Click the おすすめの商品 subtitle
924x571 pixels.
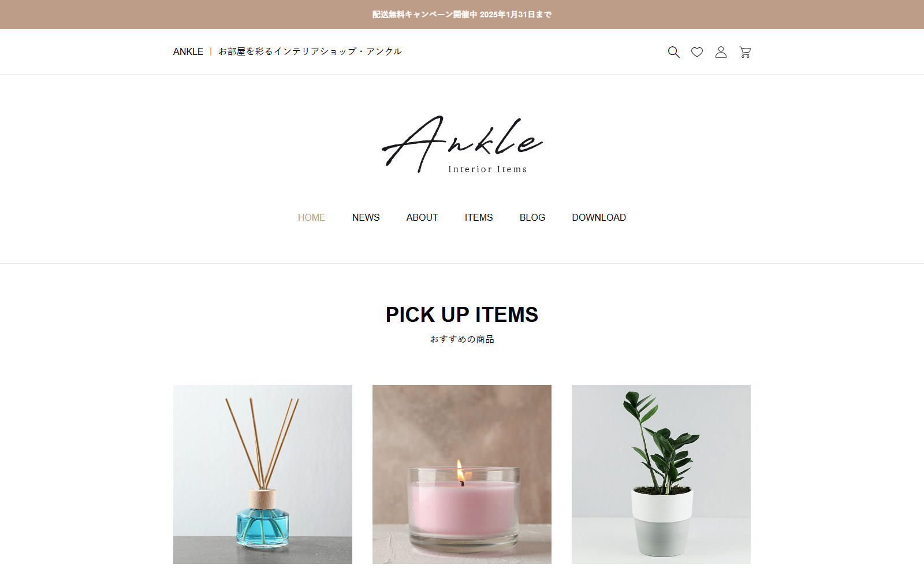coord(462,339)
